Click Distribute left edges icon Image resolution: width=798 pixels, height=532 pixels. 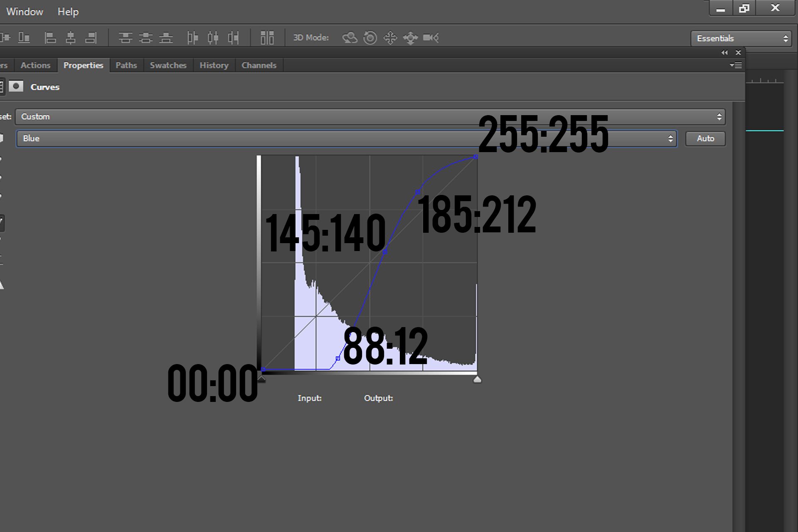coord(192,38)
